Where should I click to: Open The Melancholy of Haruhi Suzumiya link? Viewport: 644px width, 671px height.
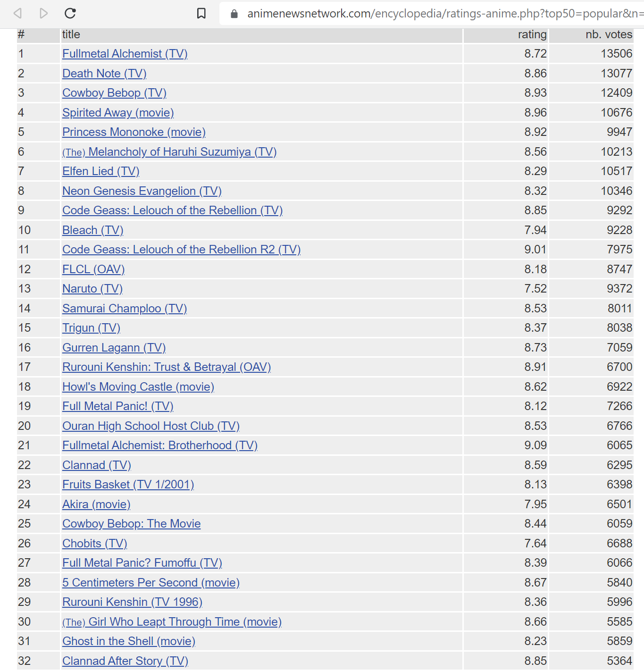coord(169,152)
